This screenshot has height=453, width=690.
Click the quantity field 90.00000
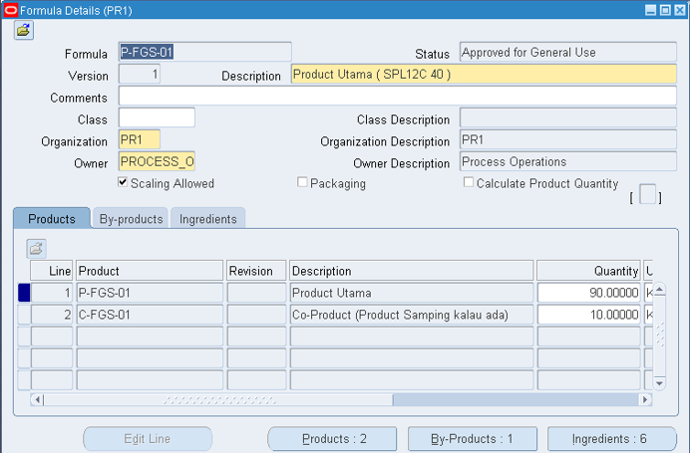point(589,293)
